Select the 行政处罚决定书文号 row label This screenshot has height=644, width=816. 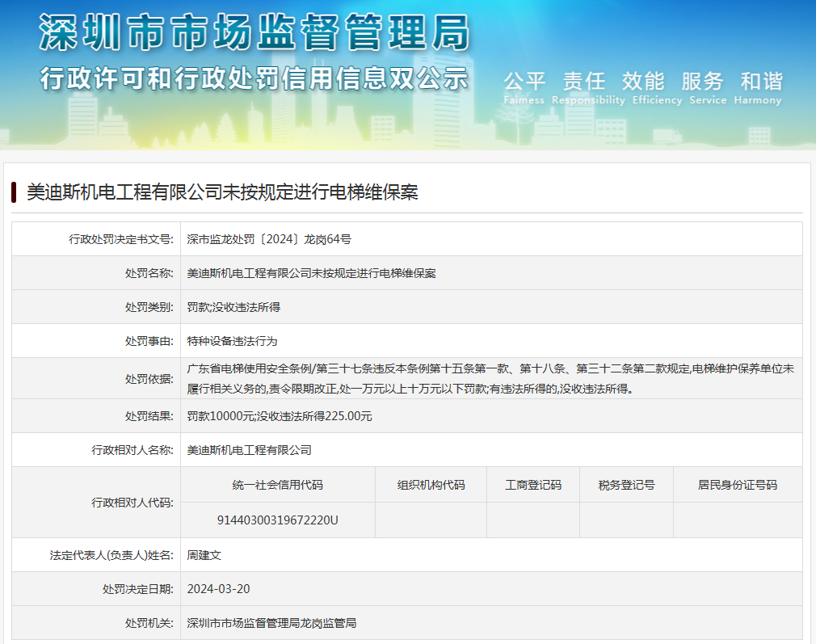pos(120,239)
